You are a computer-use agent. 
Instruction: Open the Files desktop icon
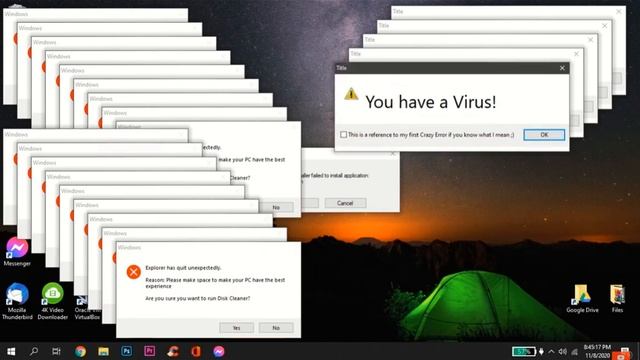[617, 299]
